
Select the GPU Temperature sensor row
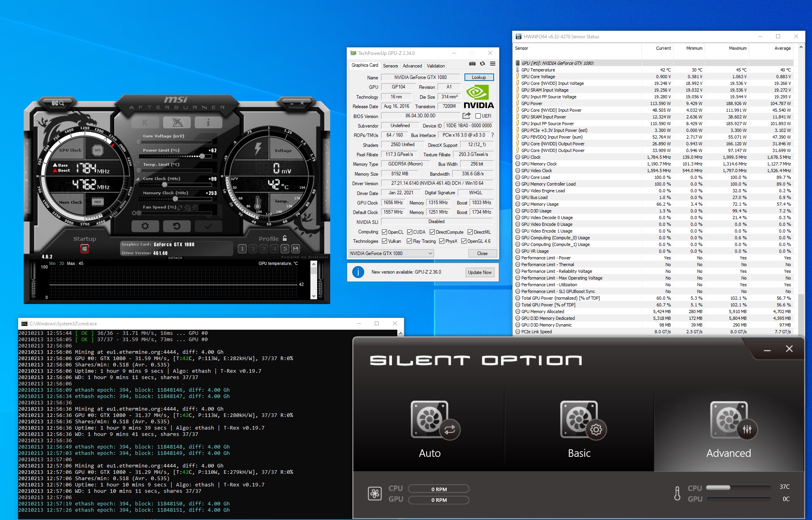click(x=654, y=70)
